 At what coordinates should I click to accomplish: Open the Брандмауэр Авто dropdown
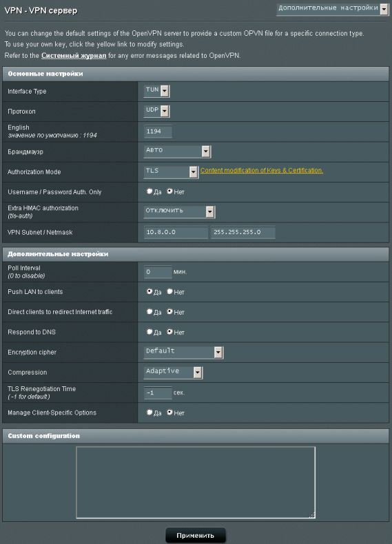(x=177, y=151)
